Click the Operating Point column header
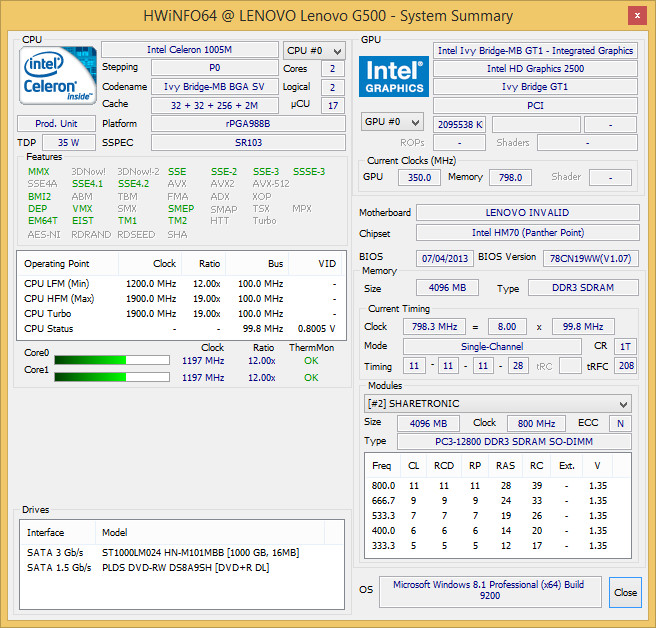The width and height of the screenshot is (656, 628). (x=68, y=264)
